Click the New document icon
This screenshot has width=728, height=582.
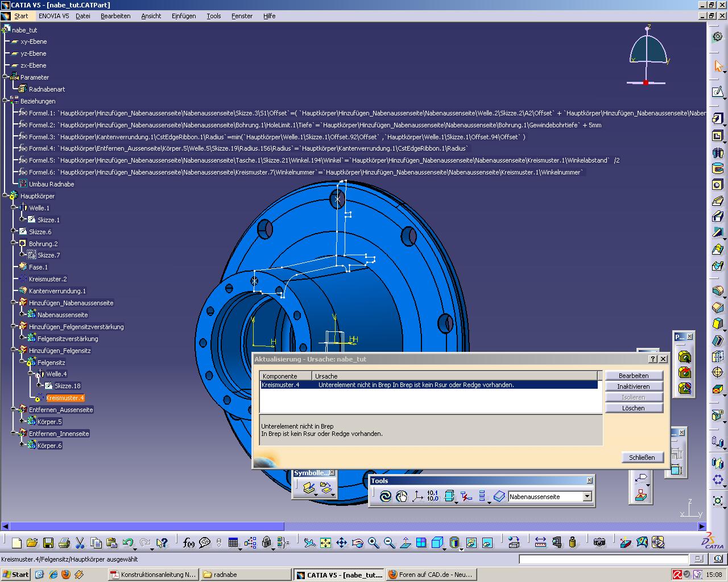(x=16, y=543)
